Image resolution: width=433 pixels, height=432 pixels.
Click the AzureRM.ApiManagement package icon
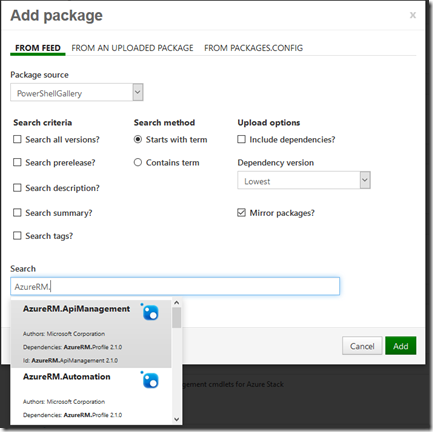tap(150, 312)
